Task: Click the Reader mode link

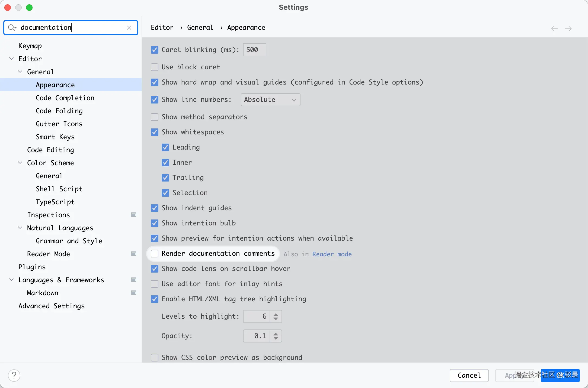Action: click(332, 254)
